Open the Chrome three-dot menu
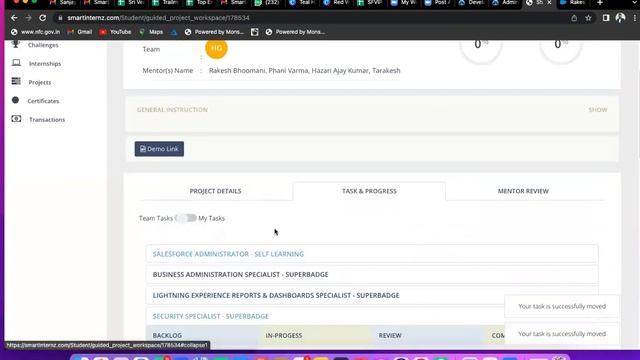640x360 pixels. [635, 18]
